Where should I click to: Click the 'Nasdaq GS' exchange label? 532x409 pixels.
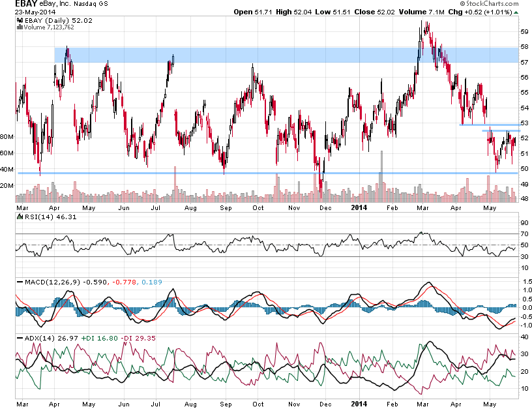click(91, 4)
